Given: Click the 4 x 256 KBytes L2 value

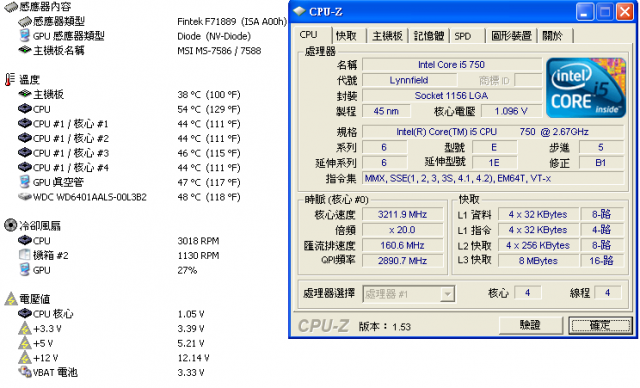Looking at the screenshot, I should point(538,245).
